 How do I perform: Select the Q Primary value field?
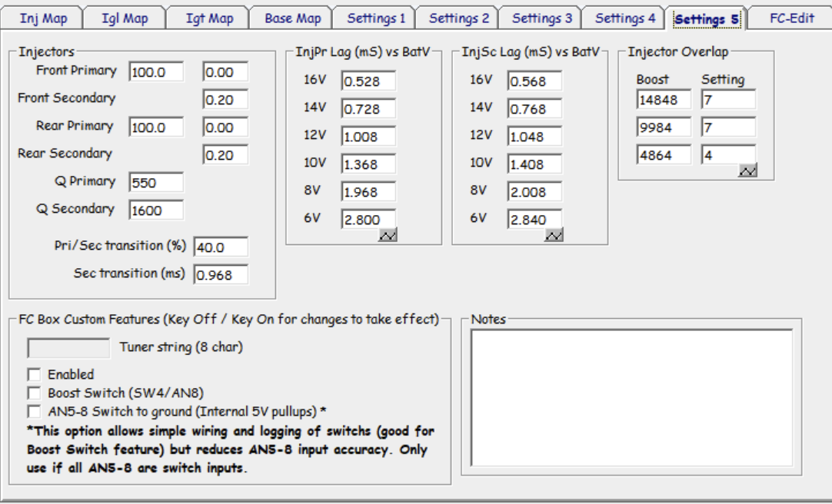click(156, 182)
